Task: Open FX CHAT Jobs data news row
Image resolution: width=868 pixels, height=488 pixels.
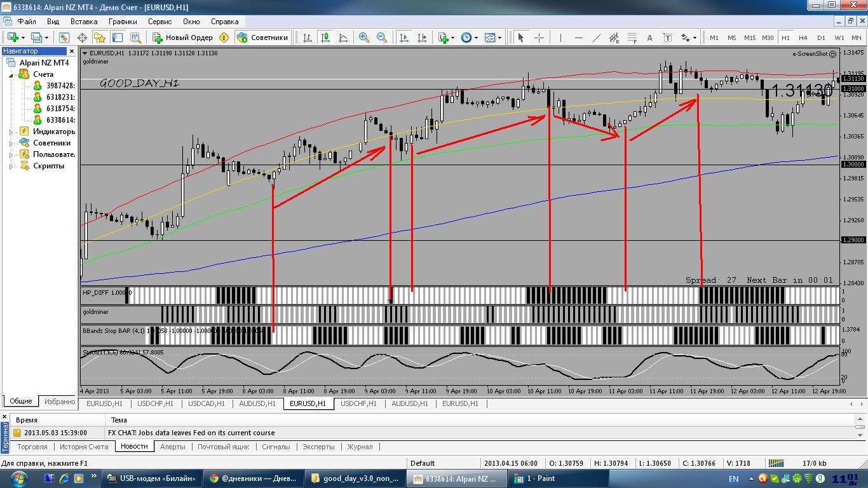Action: pyautogui.click(x=191, y=433)
